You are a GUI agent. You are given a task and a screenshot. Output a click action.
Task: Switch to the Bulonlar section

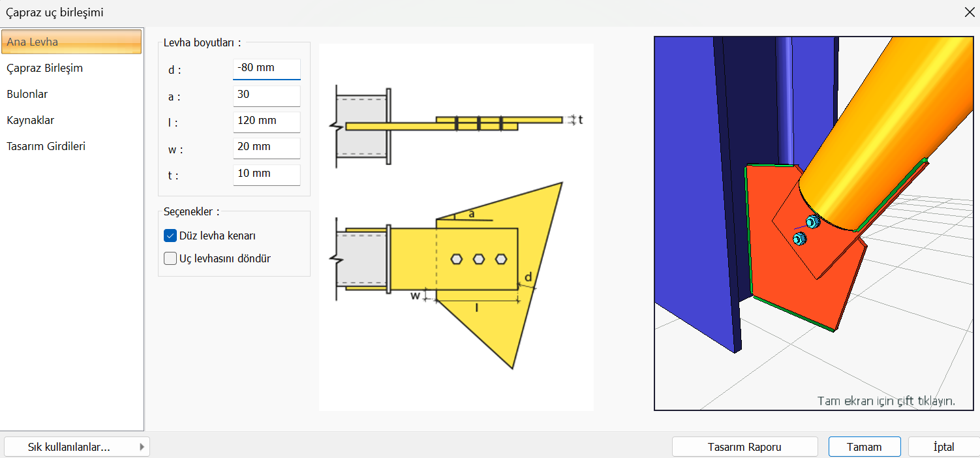pyautogui.click(x=27, y=94)
